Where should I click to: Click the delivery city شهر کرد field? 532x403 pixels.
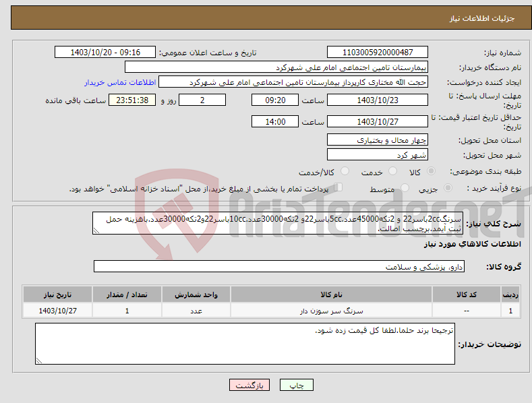pos(378,155)
